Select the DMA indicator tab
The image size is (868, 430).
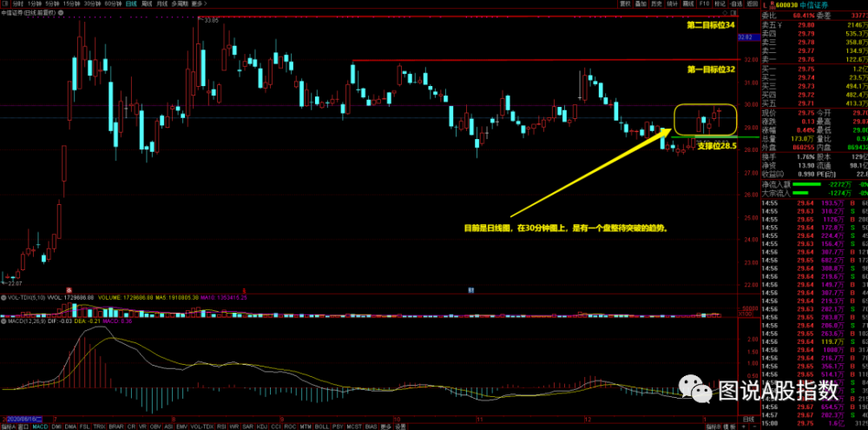pyautogui.click(x=70, y=427)
